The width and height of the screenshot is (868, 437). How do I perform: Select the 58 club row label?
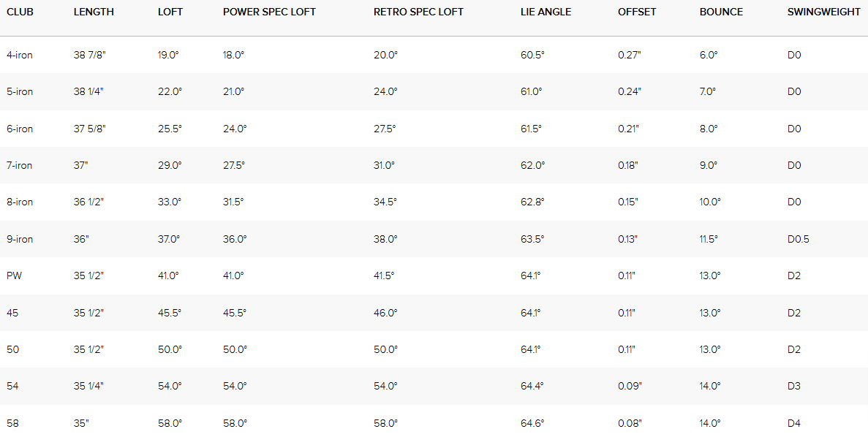(x=13, y=423)
